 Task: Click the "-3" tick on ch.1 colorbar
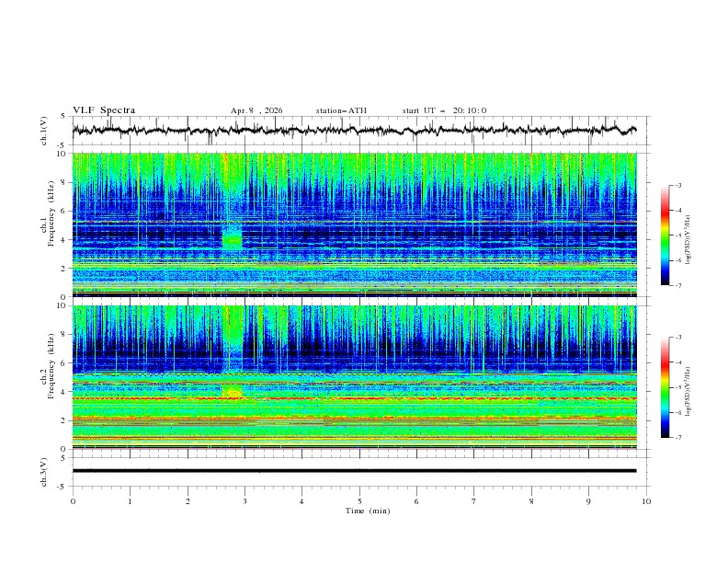tap(678, 185)
